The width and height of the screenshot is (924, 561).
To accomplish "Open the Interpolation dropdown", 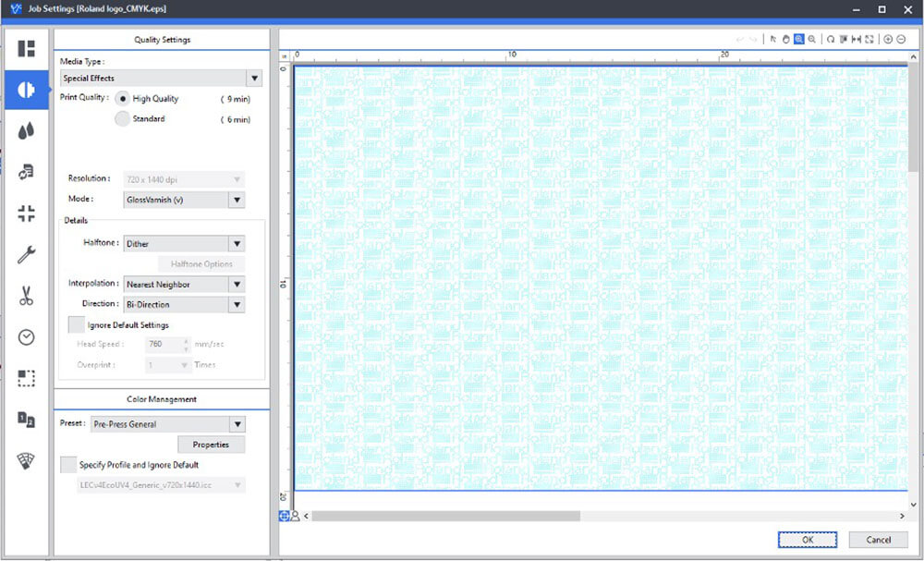I will pyautogui.click(x=184, y=284).
